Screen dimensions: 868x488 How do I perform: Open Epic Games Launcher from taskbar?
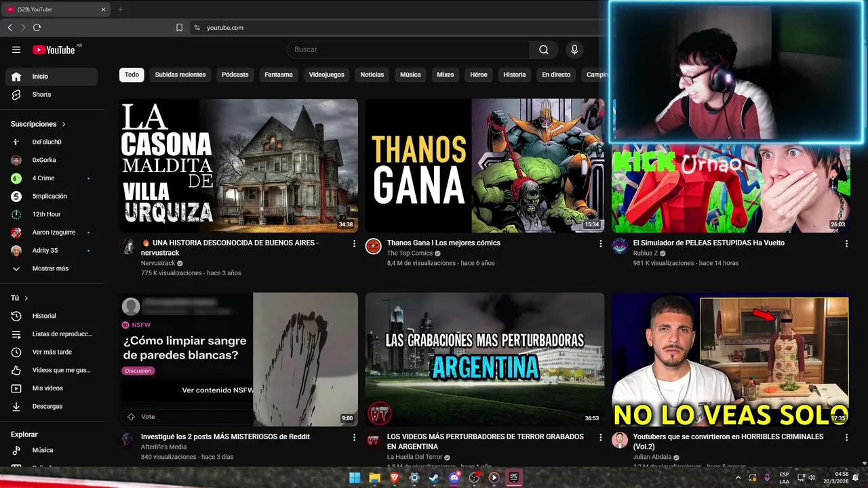point(514,478)
